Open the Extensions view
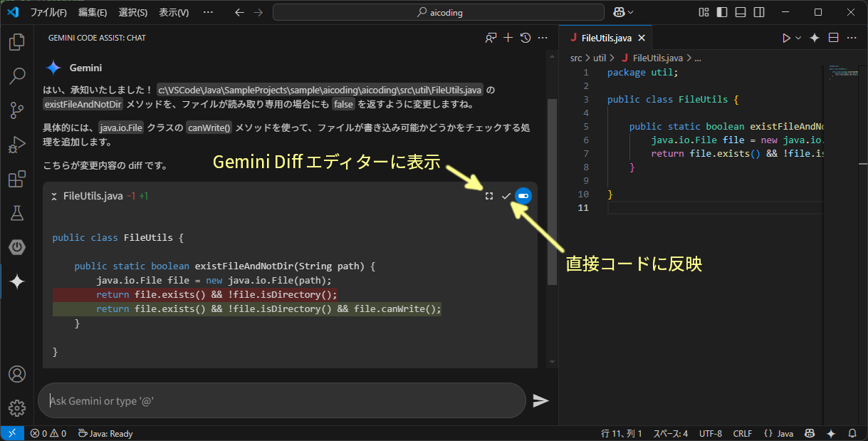The image size is (868, 441). pos(17,179)
